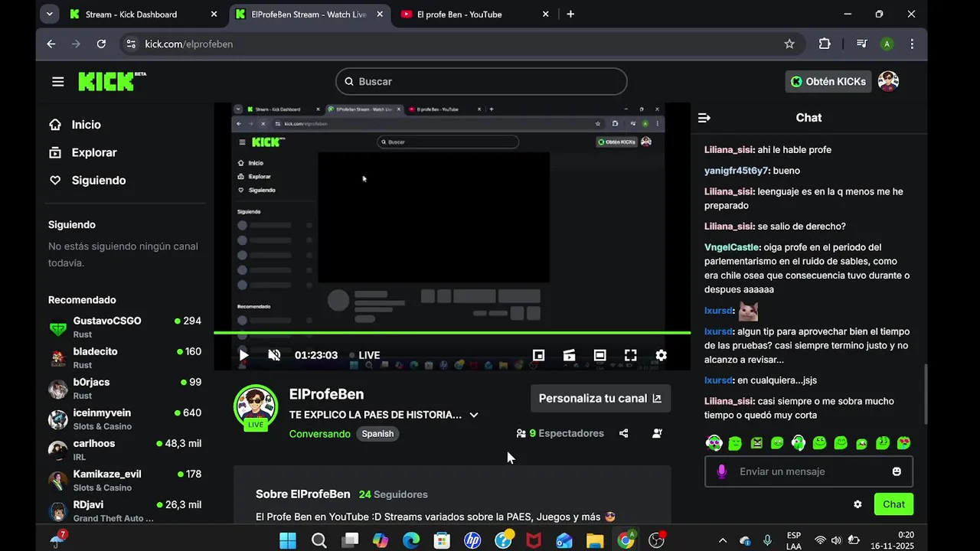
Task: Select the angry square emote
Action: [x=756, y=442]
